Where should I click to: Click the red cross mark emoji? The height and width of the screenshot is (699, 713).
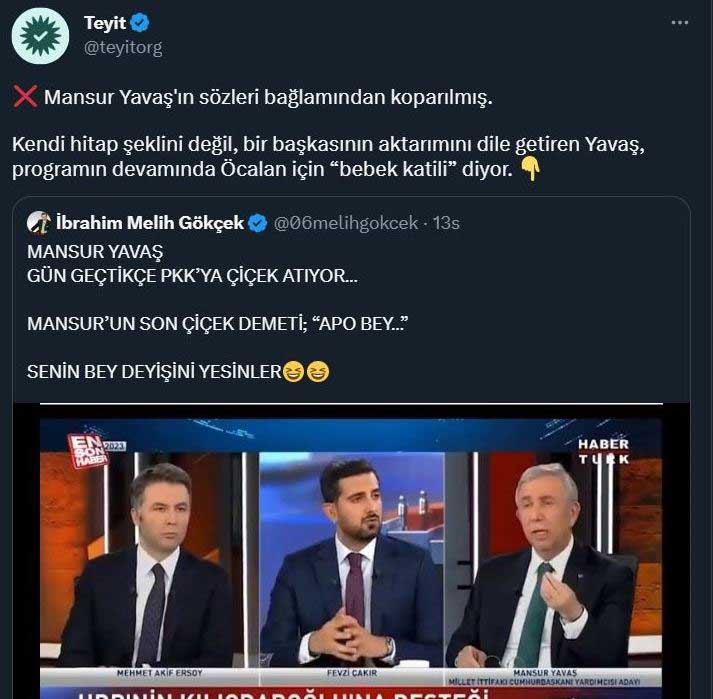(x=25, y=96)
